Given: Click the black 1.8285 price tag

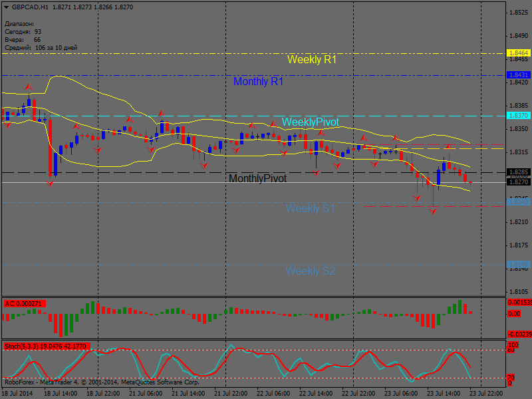Looking at the screenshot, I should [518, 172].
